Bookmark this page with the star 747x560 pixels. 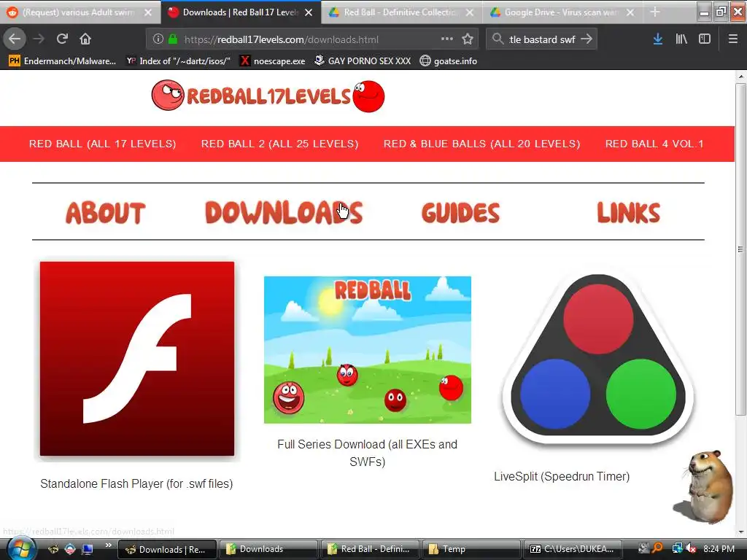click(x=468, y=39)
